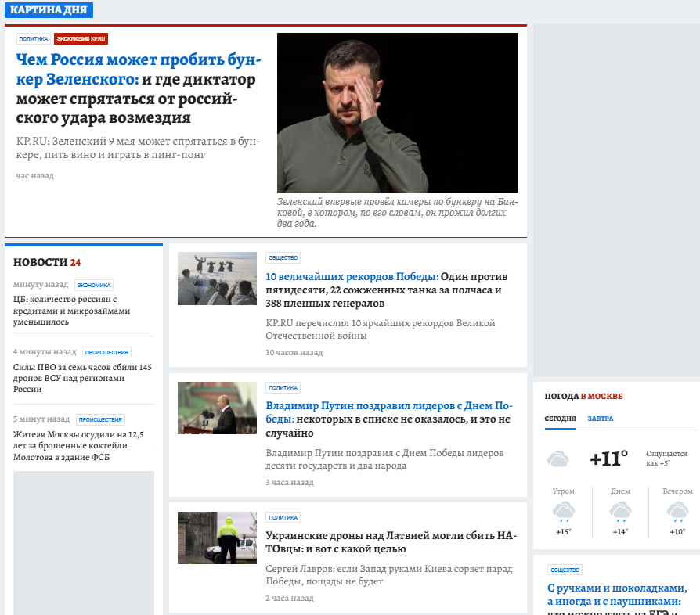Open headline 'Украинские дроны над Латвией могли сбить НАТОвцы'
The height and width of the screenshot is (615, 700).
point(391,542)
